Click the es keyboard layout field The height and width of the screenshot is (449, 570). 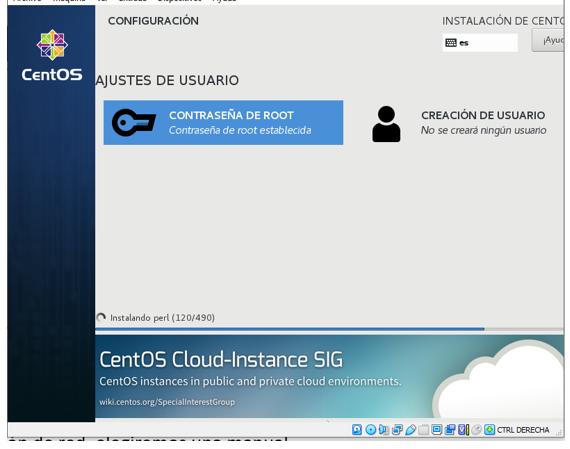[480, 43]
